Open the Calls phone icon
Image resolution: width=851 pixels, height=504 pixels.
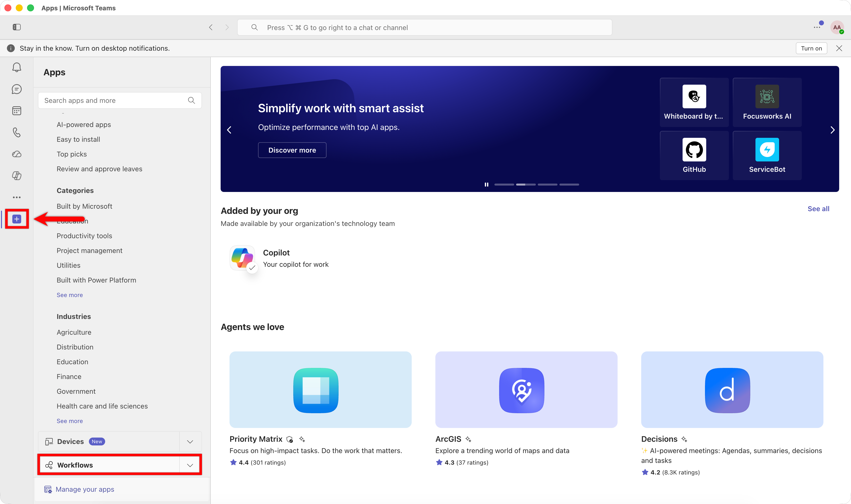17,132
